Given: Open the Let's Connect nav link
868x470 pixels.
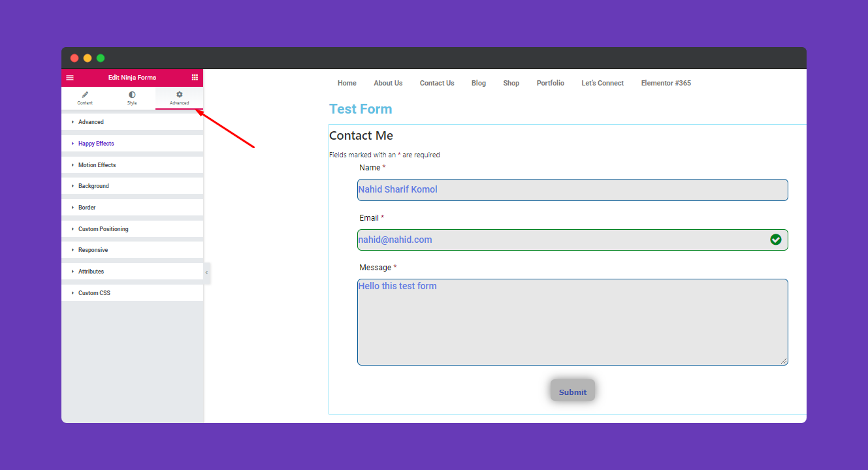Looking at the screenshot, I should click(603, 83).
